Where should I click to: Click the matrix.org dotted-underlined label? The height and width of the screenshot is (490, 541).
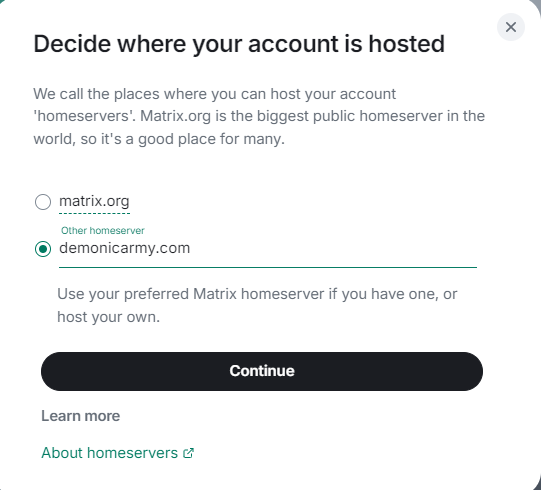click(x=94, y=202)
